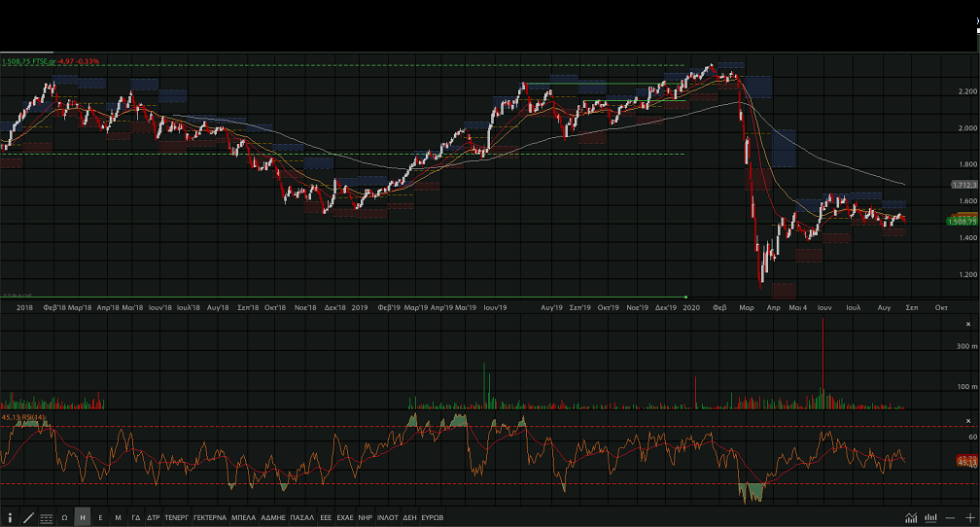Click the 1.712,3 moving average price tag
Image resolution: width=980 pixels, height=527 pixels.
coord(963,184)
